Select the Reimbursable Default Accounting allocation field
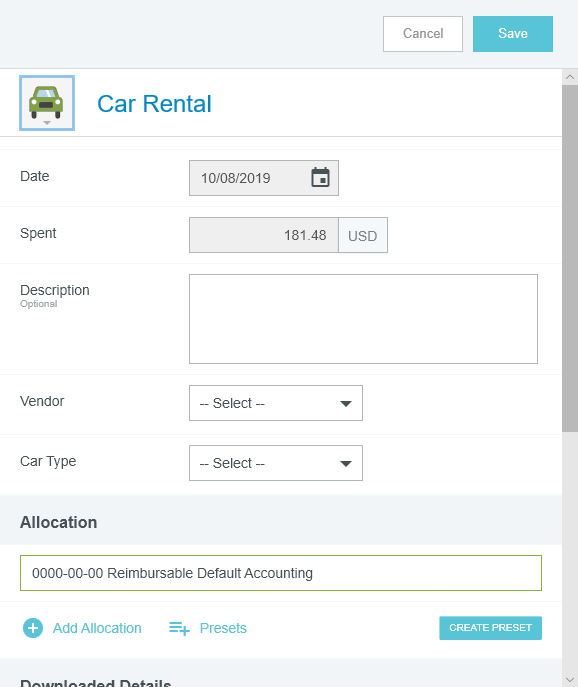This screenshot has height=687, width=578. tap(281, 573)
